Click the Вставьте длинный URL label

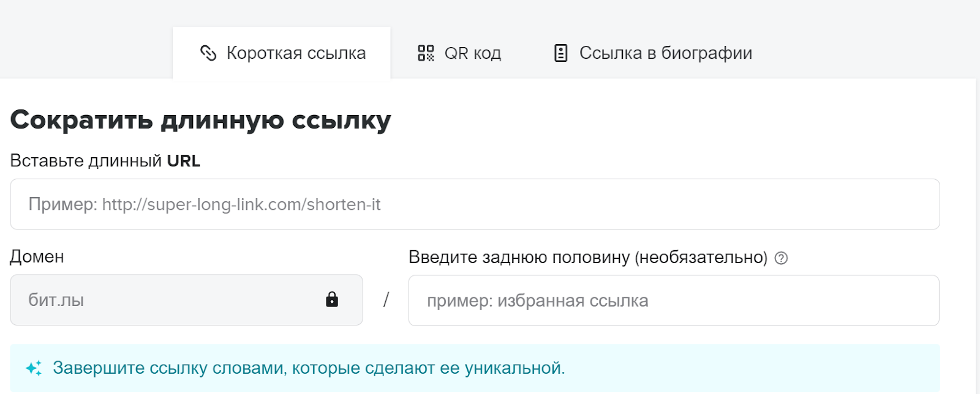(105, 161)
